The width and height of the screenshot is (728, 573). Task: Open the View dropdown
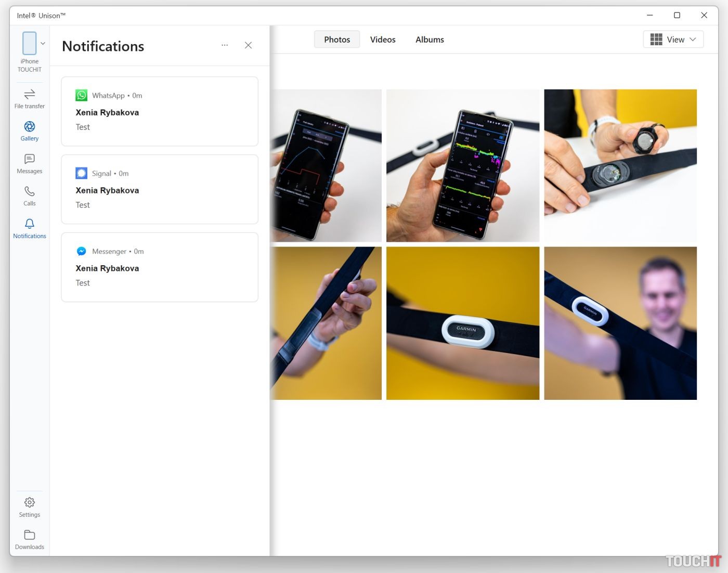pos(673,40)
